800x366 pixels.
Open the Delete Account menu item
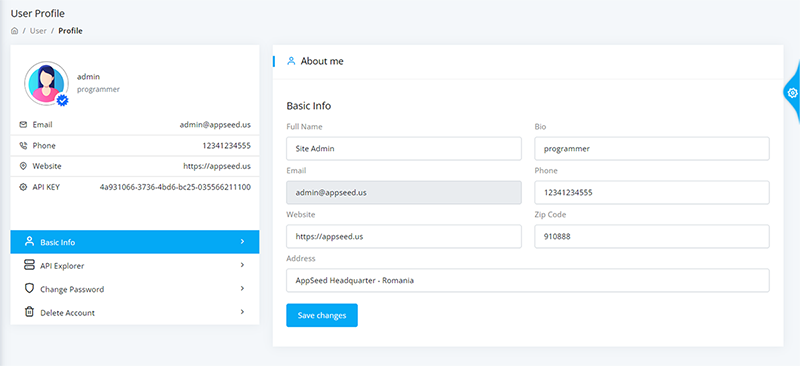click(135, 312)
